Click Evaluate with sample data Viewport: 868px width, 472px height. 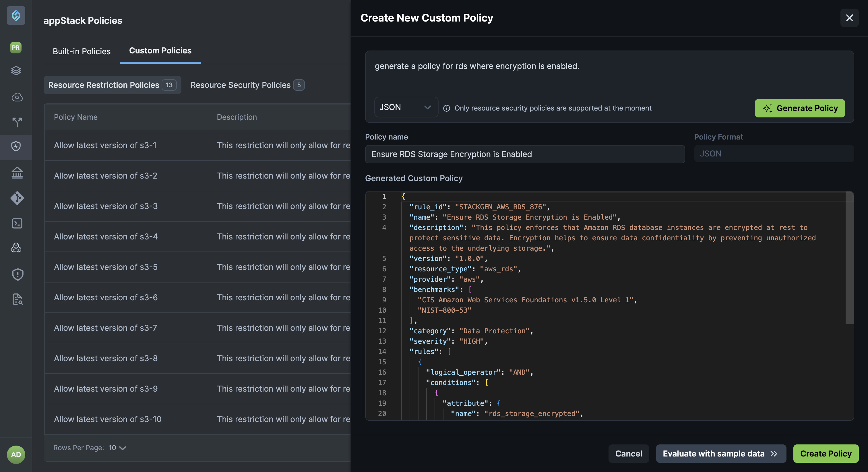(x=720, y=453)
